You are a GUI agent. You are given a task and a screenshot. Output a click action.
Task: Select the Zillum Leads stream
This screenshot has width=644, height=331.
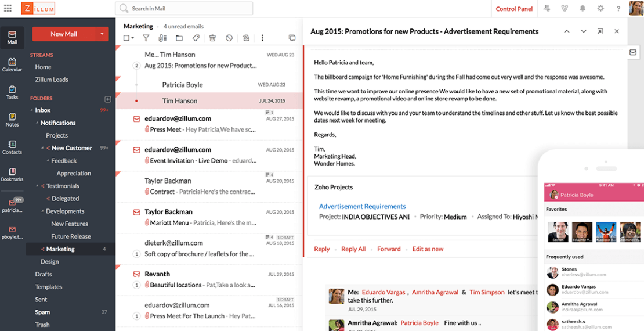pyautogui.click(x=52, y=80)
